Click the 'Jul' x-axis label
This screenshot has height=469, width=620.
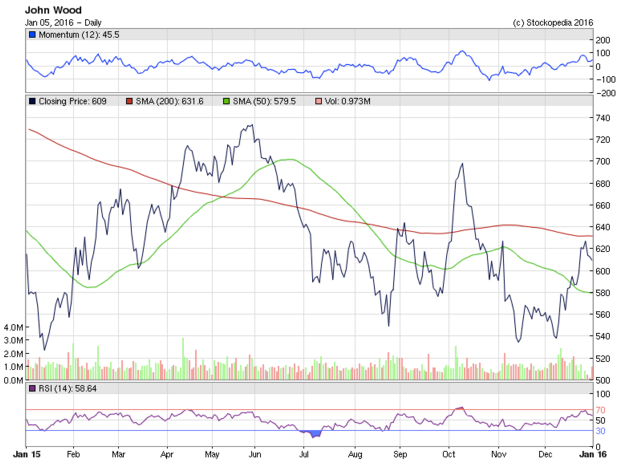(x=304, y=454)
